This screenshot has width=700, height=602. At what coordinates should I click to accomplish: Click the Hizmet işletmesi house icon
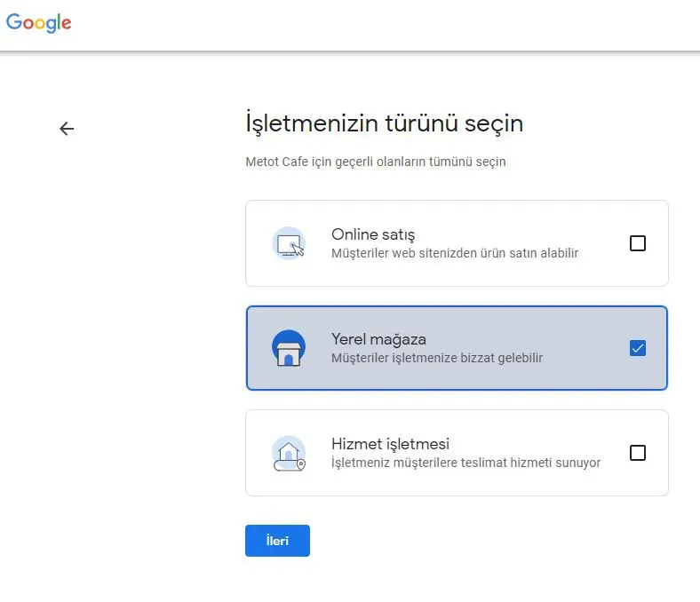coord(289,453)
